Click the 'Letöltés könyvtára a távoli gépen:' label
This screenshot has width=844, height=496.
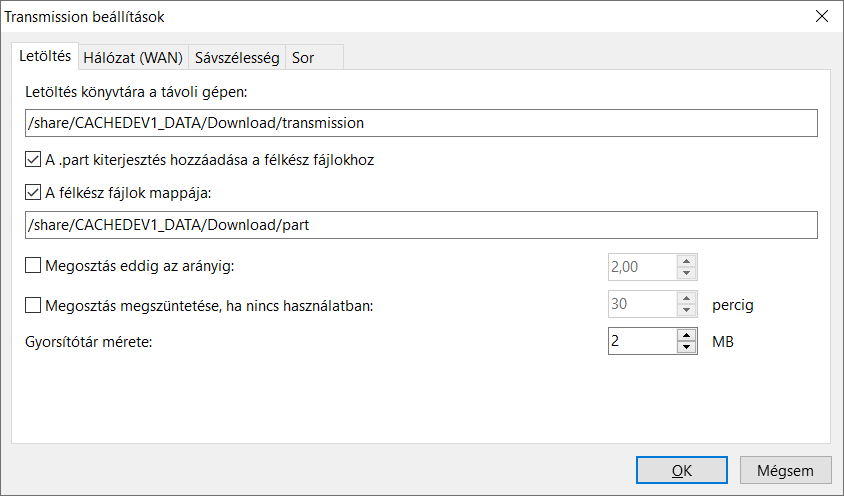coord(136,92)
